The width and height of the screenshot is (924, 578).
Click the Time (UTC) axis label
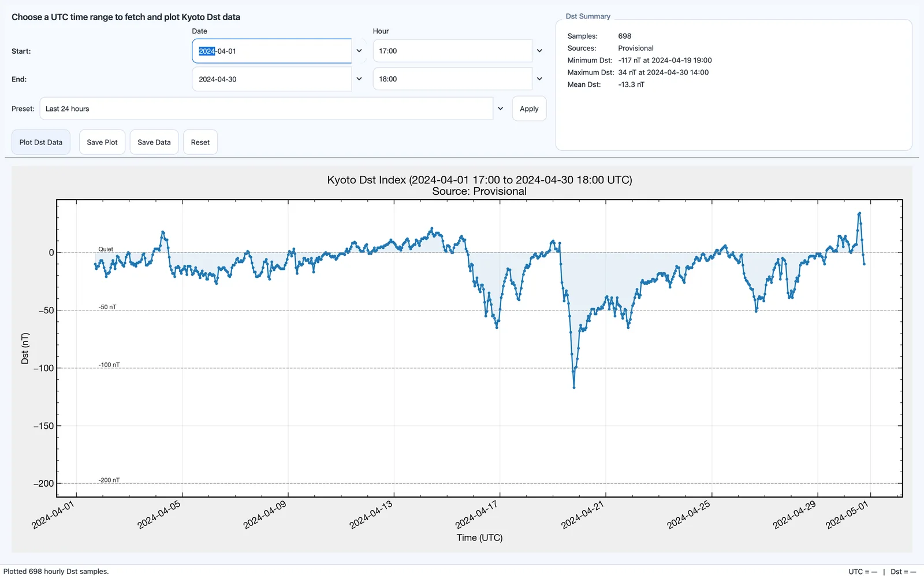coord(479,538)
